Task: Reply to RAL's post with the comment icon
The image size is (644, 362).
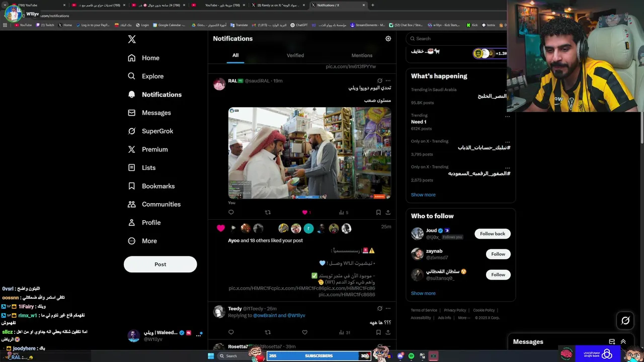Action: pos(231,212)
